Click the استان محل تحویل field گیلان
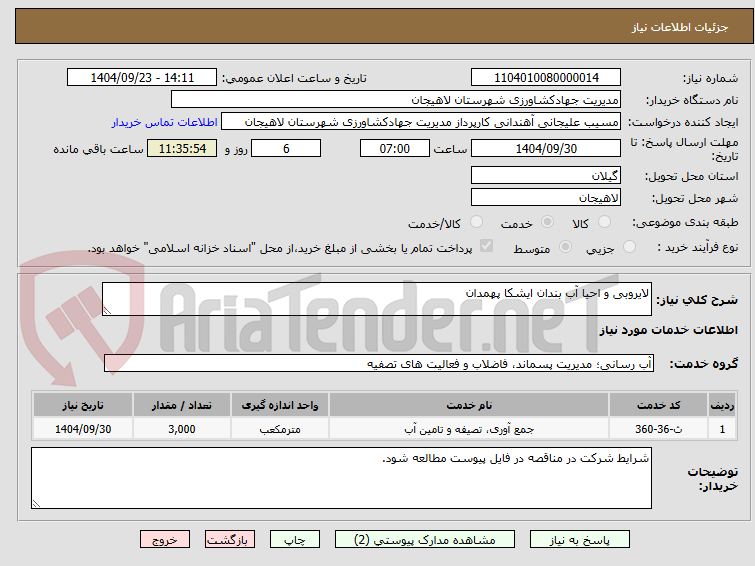Viewport: 755px width, 566px height. click(546, 175)
